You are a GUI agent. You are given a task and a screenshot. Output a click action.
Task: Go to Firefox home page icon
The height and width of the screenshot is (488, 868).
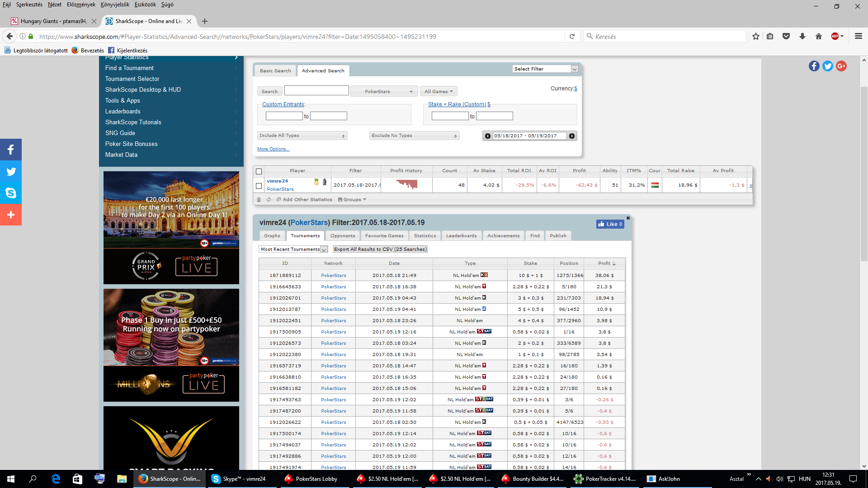click(819, 36)
